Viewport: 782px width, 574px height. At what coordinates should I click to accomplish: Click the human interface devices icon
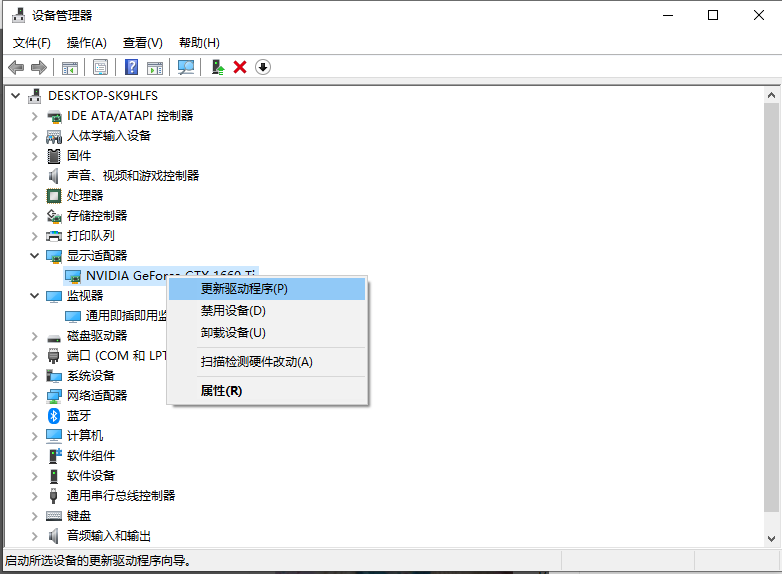54,136
